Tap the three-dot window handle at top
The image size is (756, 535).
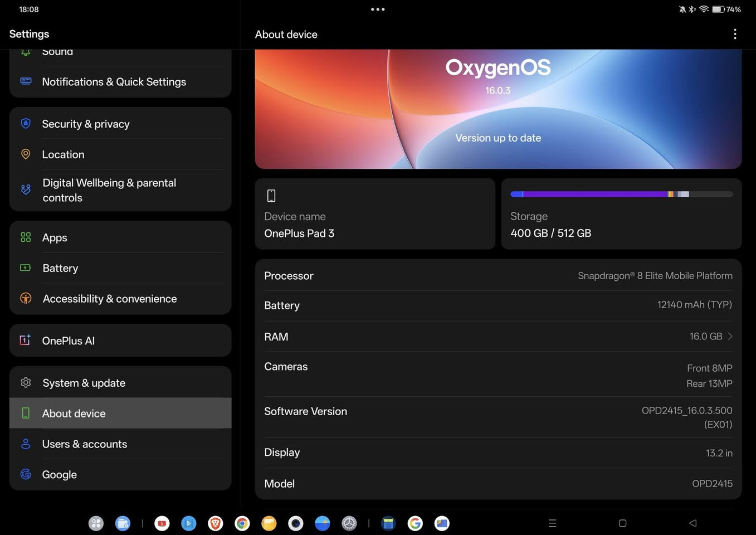point(378,9)
